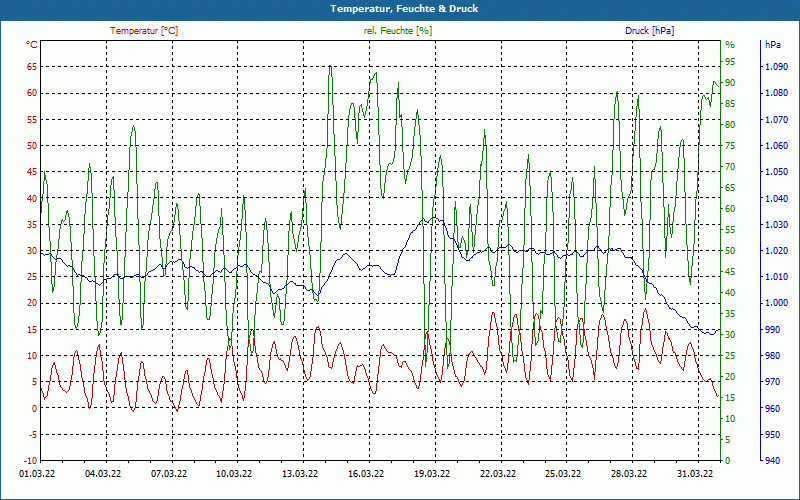The image size is (800, 500).
Task: Select the red 'Temperatur [°C]' legend label
Action: [144, 31]
